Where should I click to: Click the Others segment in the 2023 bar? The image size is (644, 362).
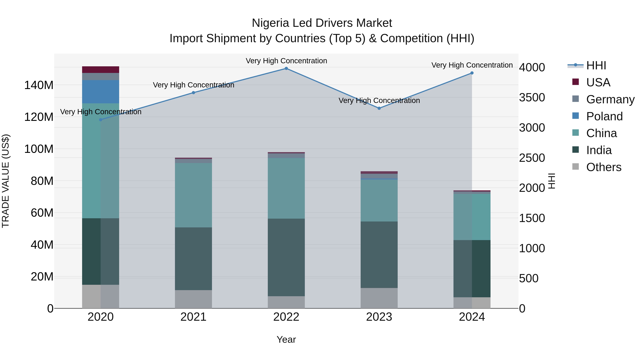(x=379, y=298)
